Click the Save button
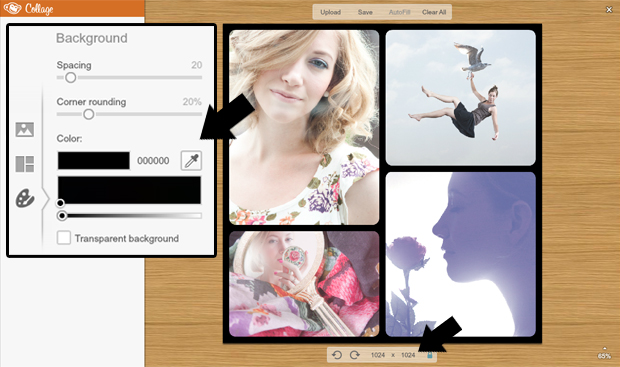Viewport: 620px width, 367px height. [x=365, y=12]
